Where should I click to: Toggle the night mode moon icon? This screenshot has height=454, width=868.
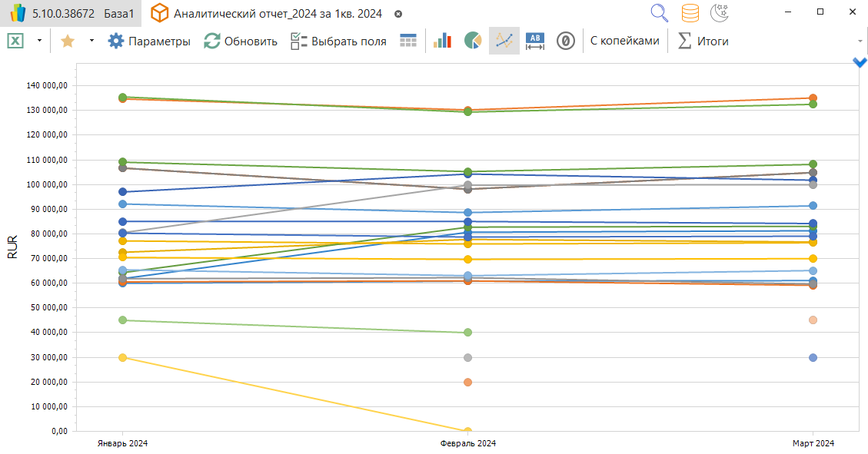(x=720, y=13)
